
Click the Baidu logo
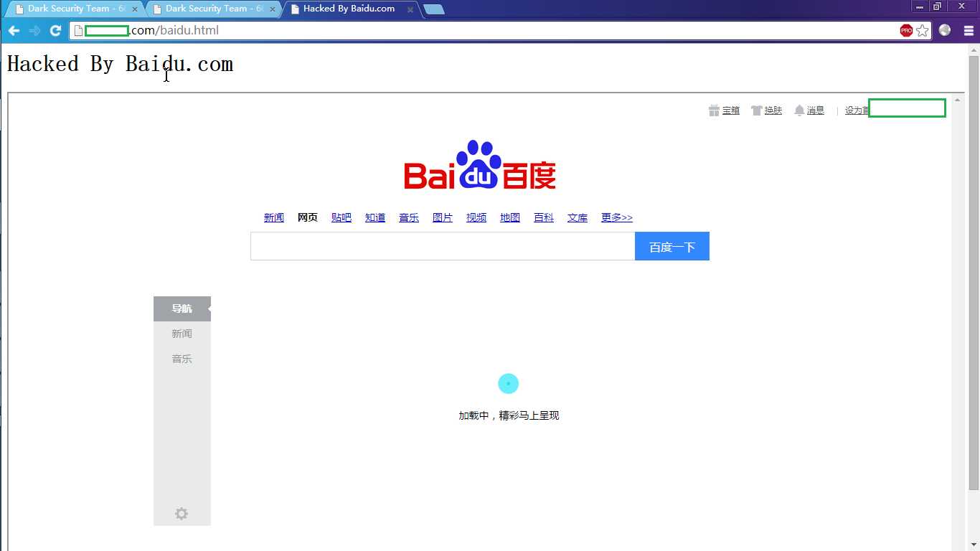480,165
